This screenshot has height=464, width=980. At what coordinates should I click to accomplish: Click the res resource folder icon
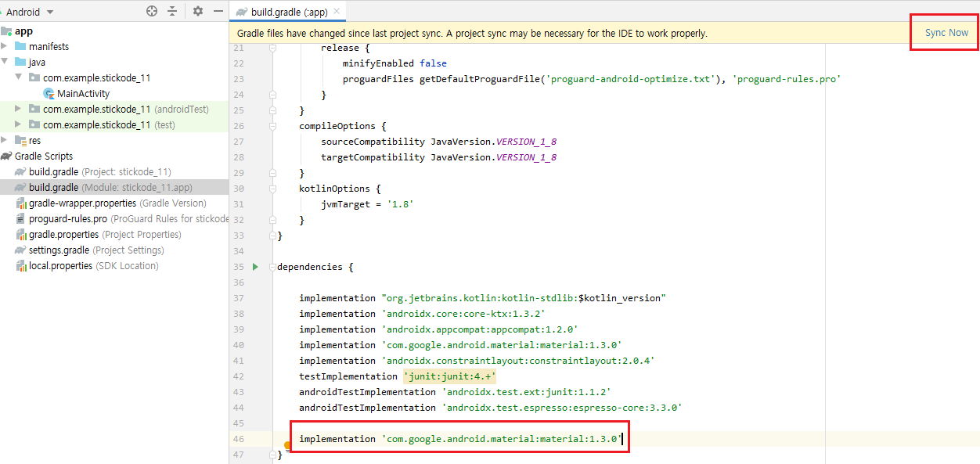coord(20,141)
